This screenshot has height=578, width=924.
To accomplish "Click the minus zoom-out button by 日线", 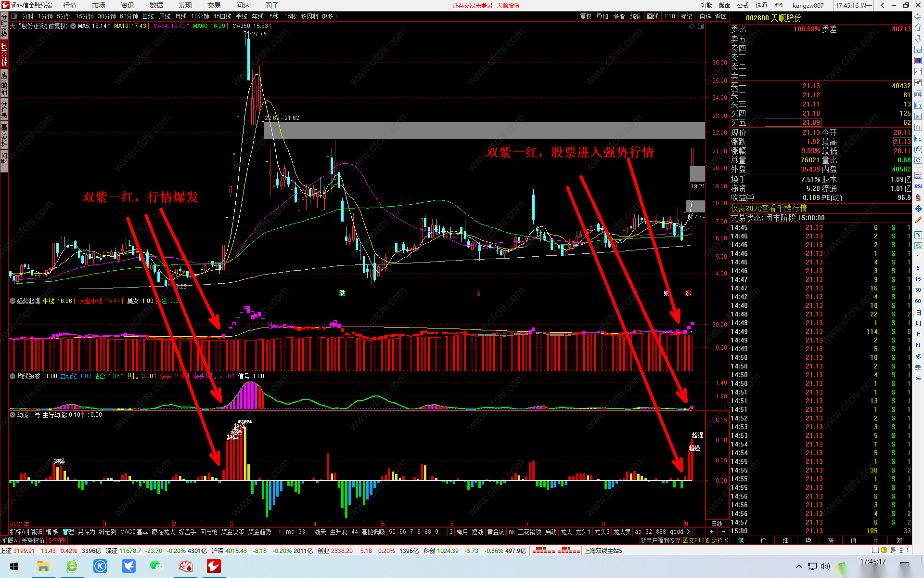I will [x=723, y=532].
